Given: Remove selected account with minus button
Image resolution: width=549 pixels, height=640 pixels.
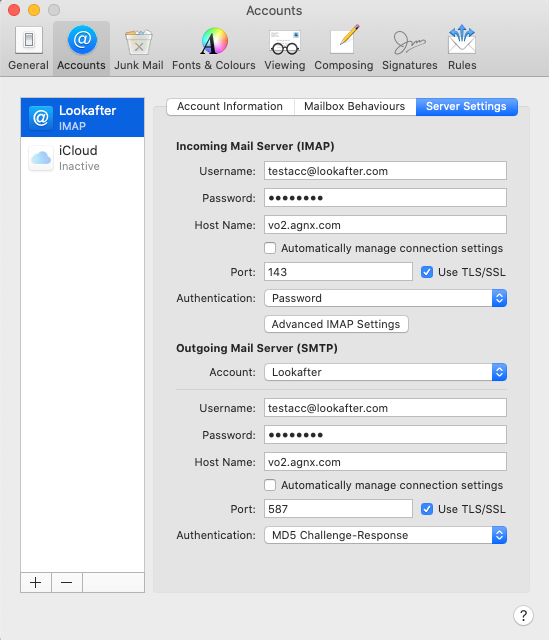Looking at the screenshot, I should click(x=67, y=582).
